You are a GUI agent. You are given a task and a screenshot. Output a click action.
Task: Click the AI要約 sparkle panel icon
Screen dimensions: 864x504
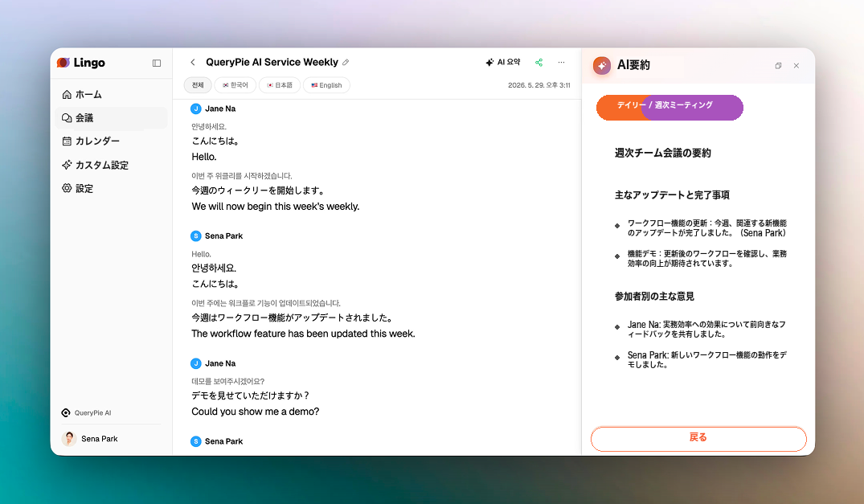(x=602, y=66)
